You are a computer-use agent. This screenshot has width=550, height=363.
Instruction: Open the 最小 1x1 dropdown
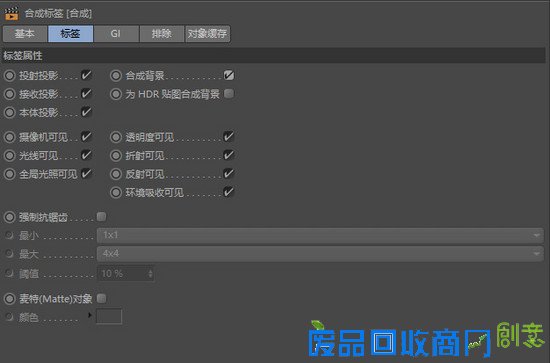pos(320,235)
